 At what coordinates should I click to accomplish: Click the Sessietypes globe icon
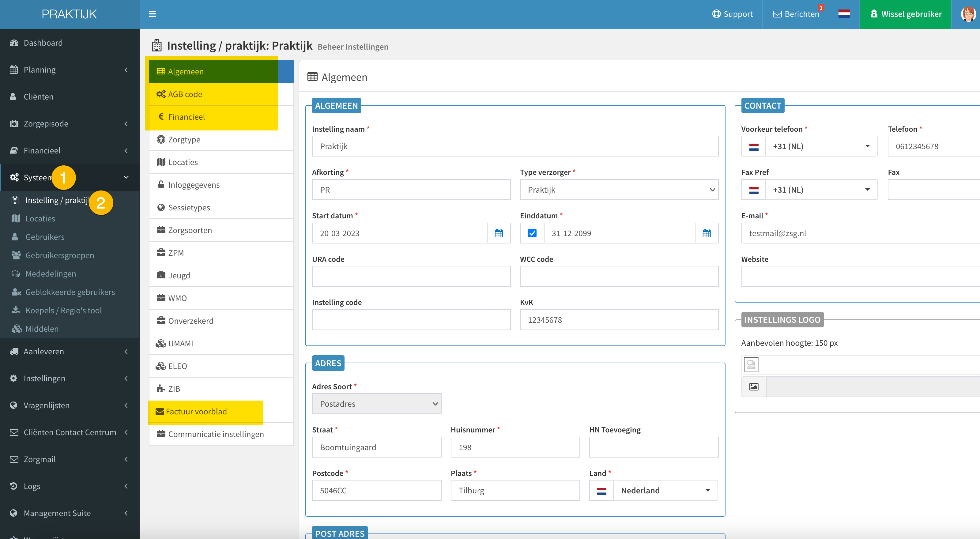point(161,207)
